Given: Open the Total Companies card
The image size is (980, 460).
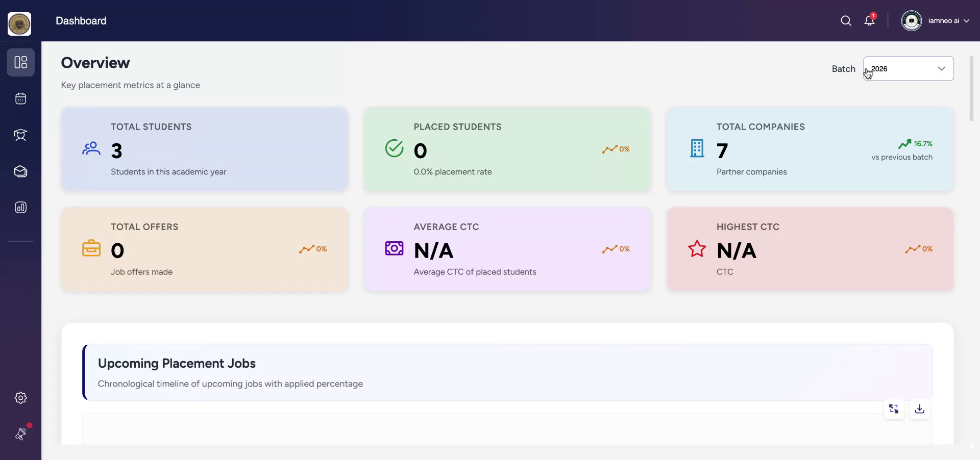Looking at the screenshot, I should [x=810, y=149].
